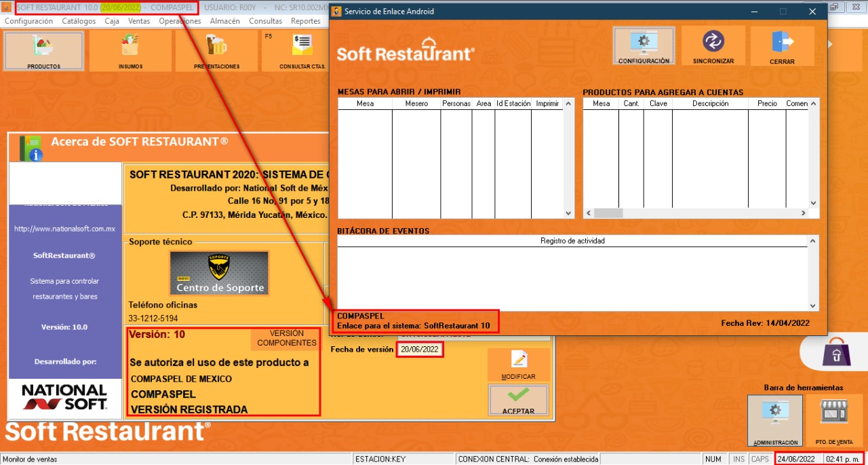The width and height of the screenshot is (868, 465).
Task: Open the Catálogos menu
Action: (x=79, y=21)
